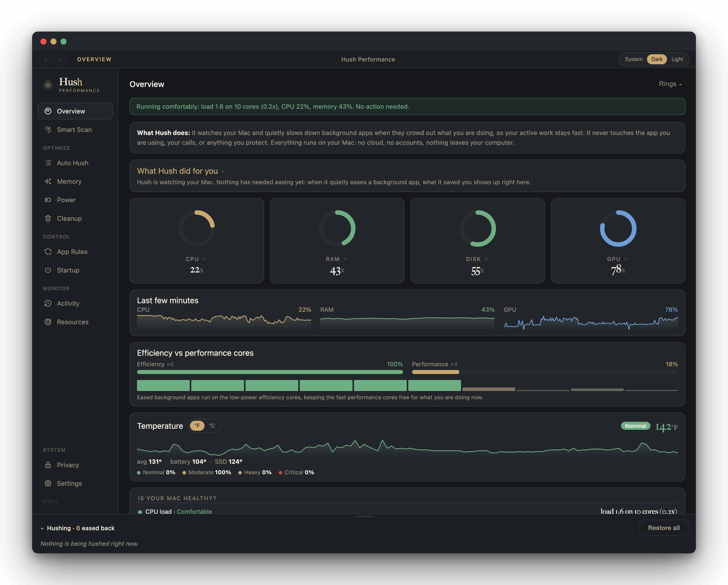Click the Resources pie chart icon
The image size is (728, 585).
click(x=48, y=322)
